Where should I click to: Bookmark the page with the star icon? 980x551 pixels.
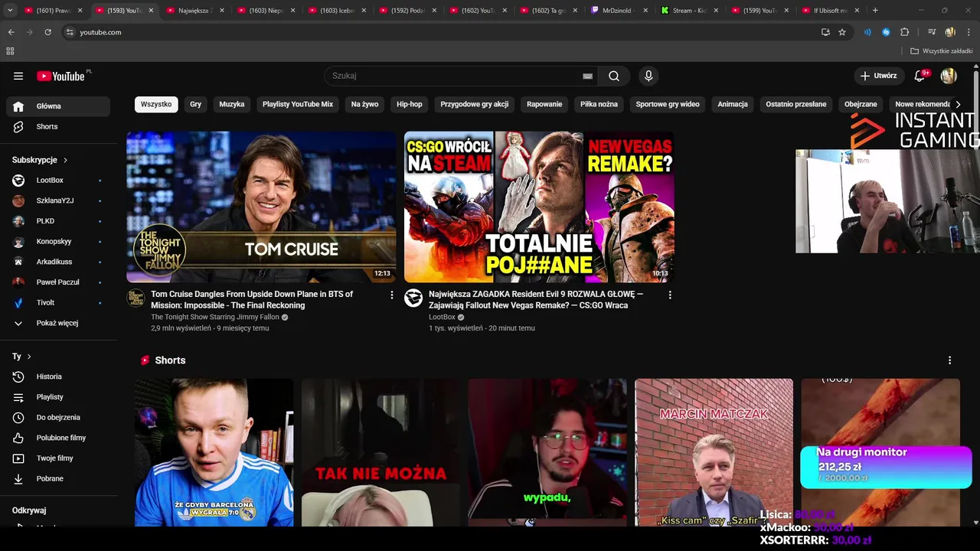point(842,32)
